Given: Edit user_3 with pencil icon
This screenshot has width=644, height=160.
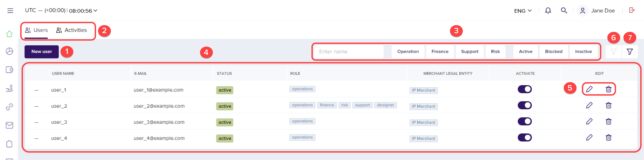Looking at the screenshot, I should [x=589, y=121].
